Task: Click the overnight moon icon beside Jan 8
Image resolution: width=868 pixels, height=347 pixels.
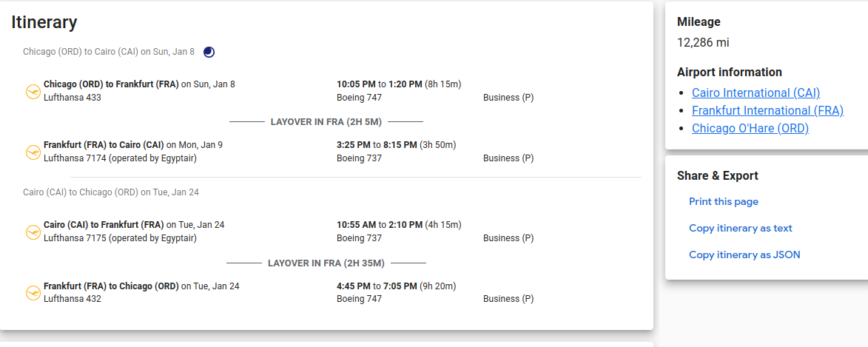Action: pyautogui.click(x=209, y=52)
